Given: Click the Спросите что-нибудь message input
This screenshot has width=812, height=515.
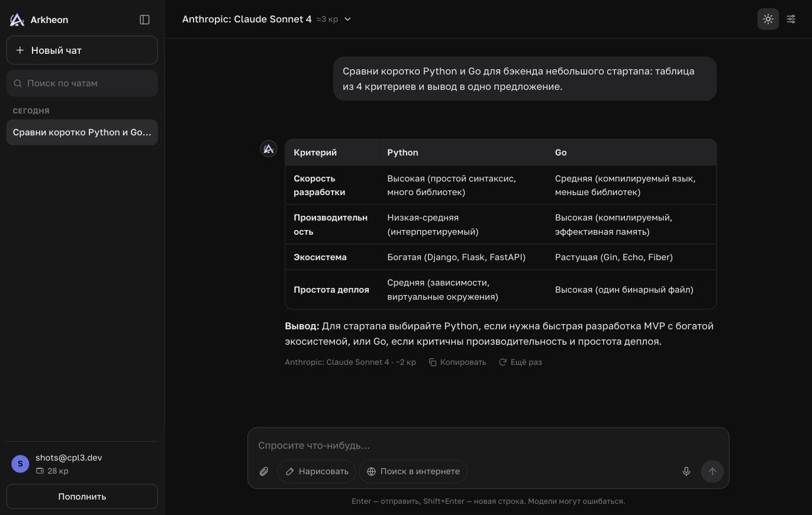Looking at the screenshot, I should point(488,445).
